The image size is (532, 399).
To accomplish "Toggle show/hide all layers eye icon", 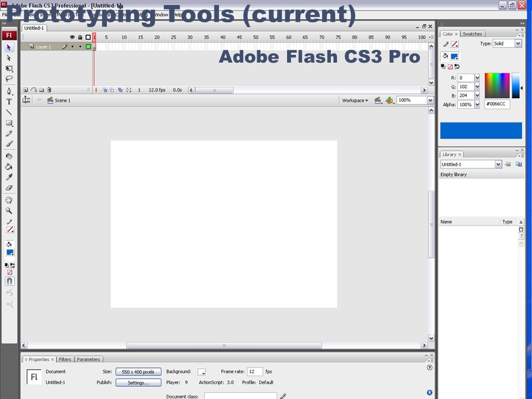I will point(72,37).
